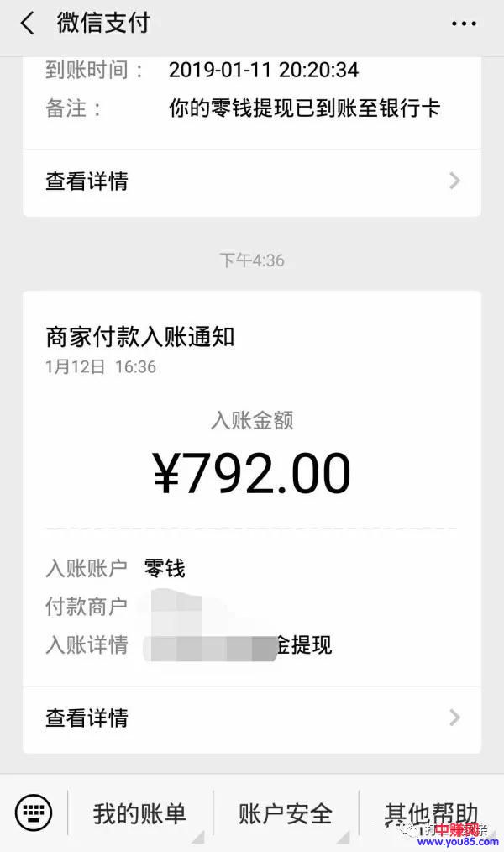Screen dimensions: 504x852
Task: Tap the 下午4:36 timestamp
Action: (x=252, y=260)
